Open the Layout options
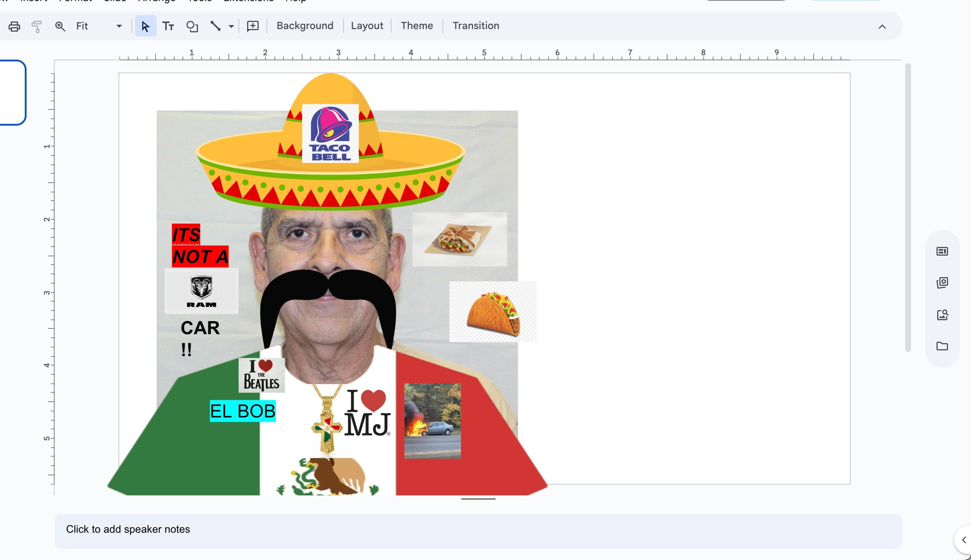The image size is (971, 560). pos(367,26)
